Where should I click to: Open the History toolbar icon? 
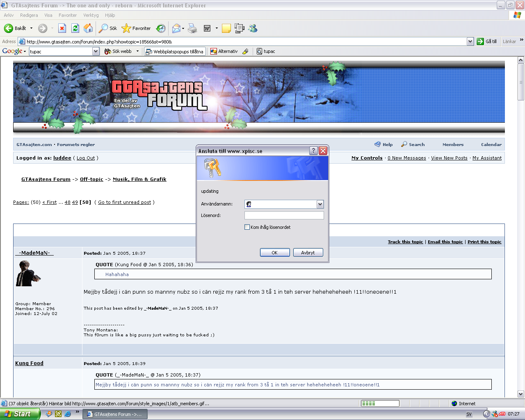point(161,28)
